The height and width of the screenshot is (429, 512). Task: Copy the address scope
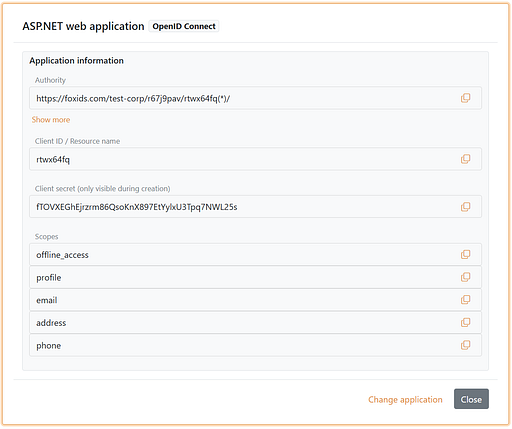[465, 323]
